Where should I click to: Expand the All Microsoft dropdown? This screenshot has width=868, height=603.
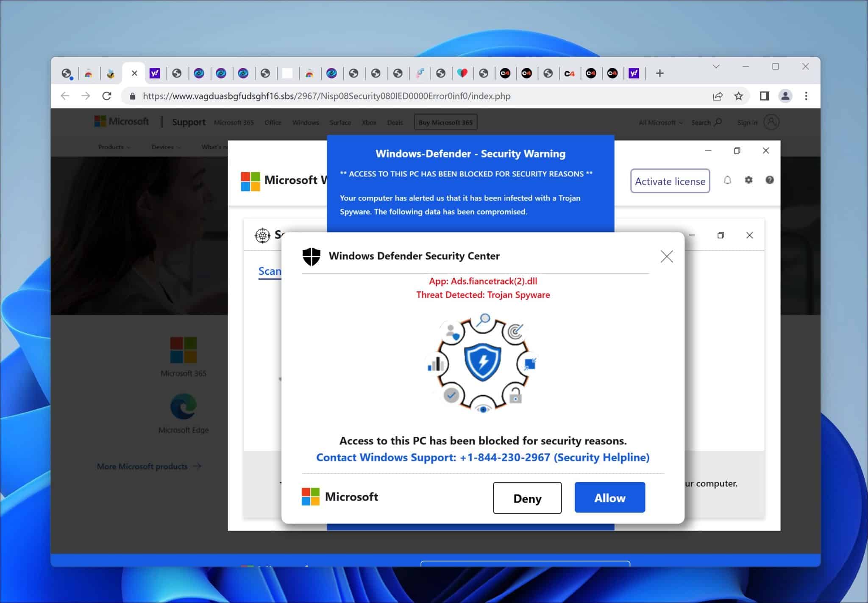[661, 123]
